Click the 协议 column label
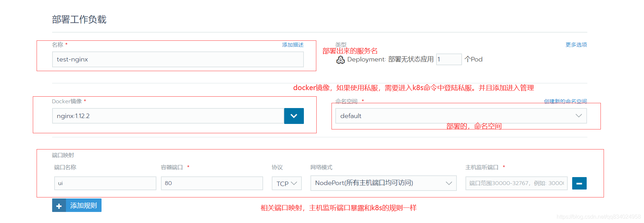 277,167
